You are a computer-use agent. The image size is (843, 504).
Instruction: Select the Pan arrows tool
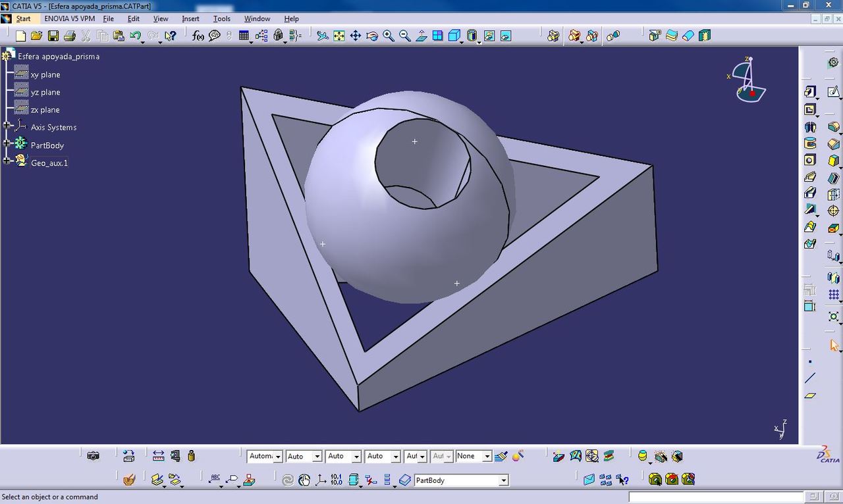tap(356, 36)
